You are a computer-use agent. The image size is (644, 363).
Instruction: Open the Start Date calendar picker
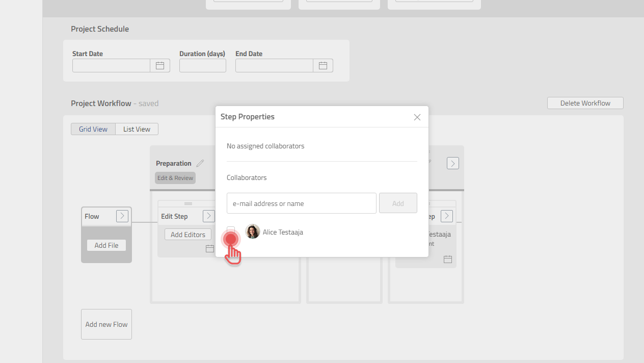click(160, 65)
